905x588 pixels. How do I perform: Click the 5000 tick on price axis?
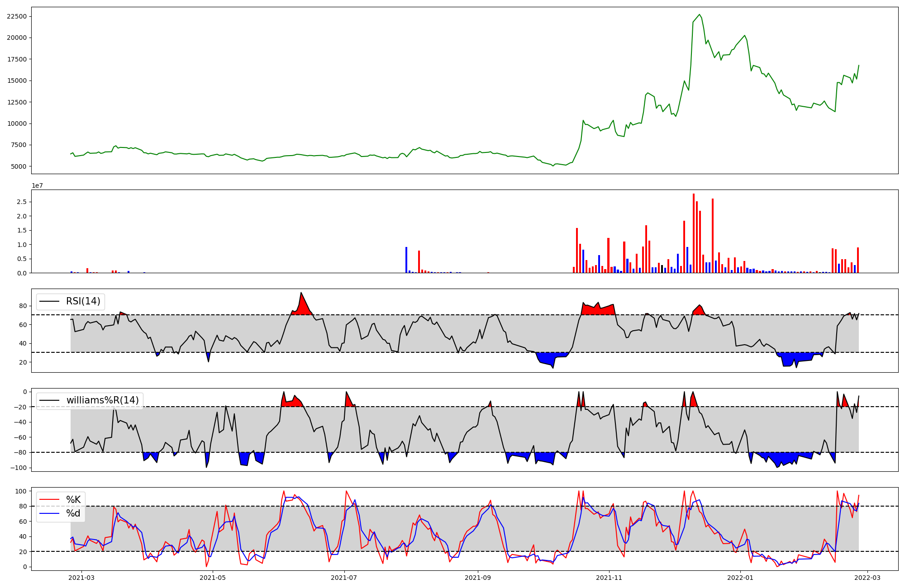(x=19, y=166)
